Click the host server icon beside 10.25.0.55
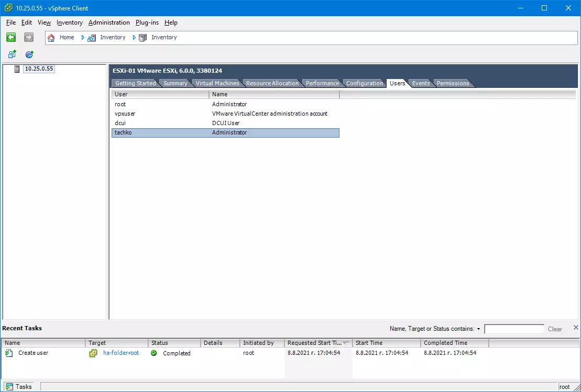This screenshot has width=581, height=392. click(x=17, y=69)
